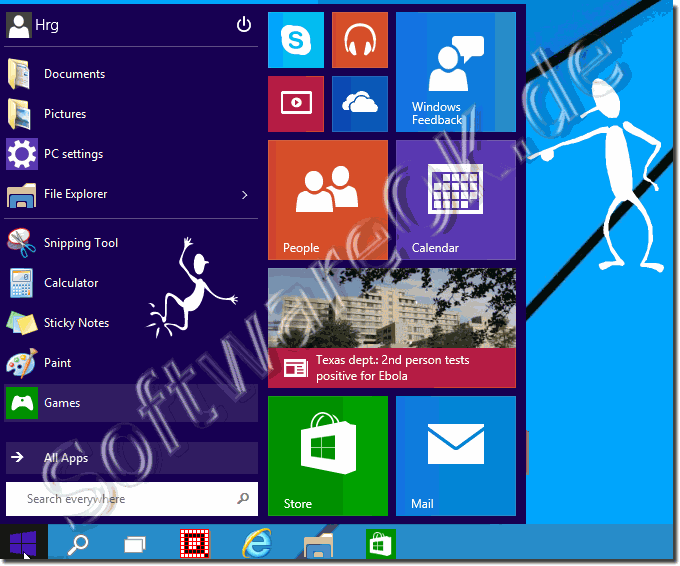The image size is (680, 566).
Task: Open the Calendar tile
Action: coord(456,200)
